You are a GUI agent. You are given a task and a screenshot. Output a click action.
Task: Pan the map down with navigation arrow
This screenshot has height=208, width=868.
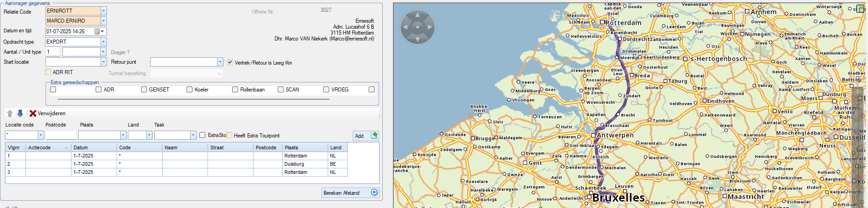[417, 39]
